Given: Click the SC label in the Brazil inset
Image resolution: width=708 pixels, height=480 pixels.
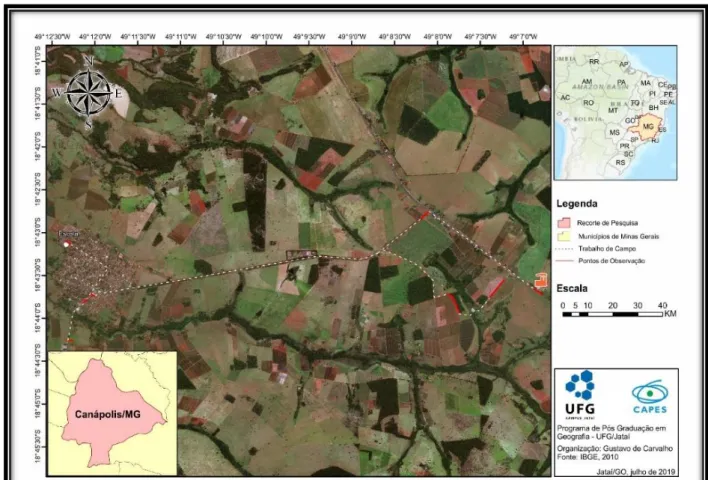Looking at the screenshot, I should tap(628, 154).
